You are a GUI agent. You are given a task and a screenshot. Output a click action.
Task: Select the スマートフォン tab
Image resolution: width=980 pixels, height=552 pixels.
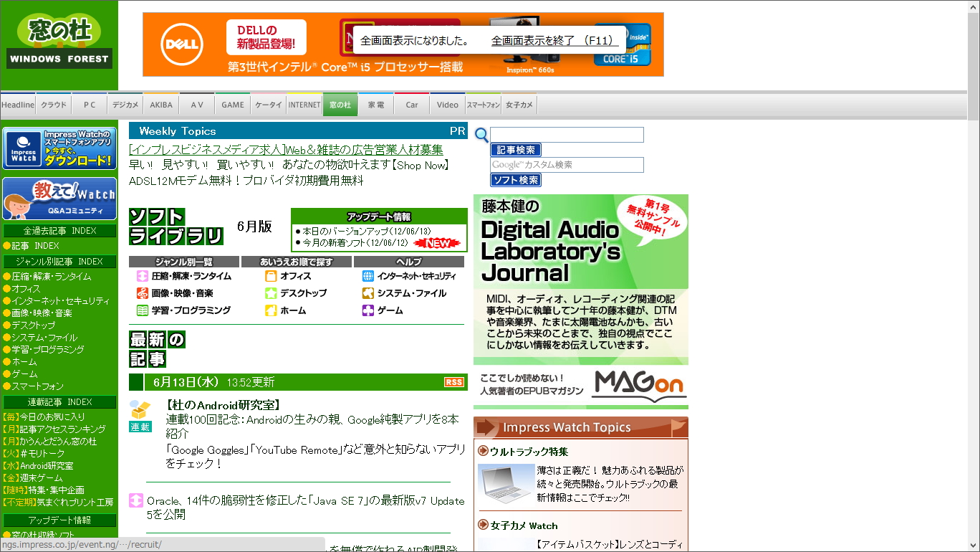(483, 104)
